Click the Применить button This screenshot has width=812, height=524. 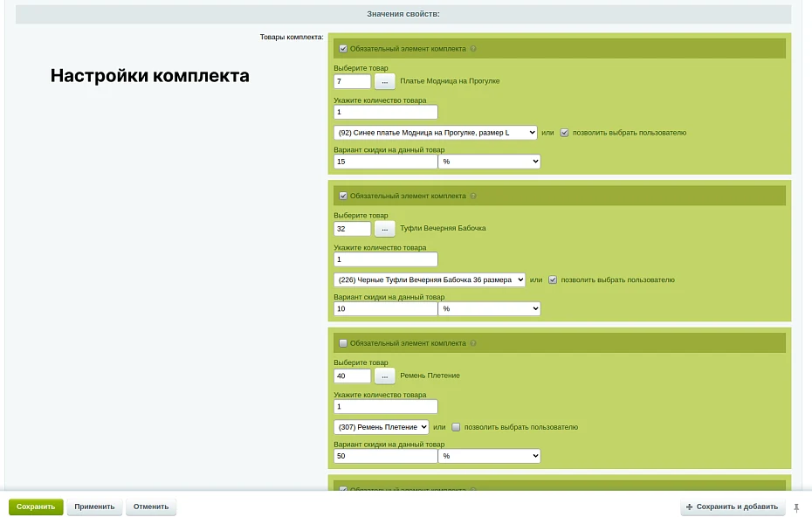click(x=94, y=507)
